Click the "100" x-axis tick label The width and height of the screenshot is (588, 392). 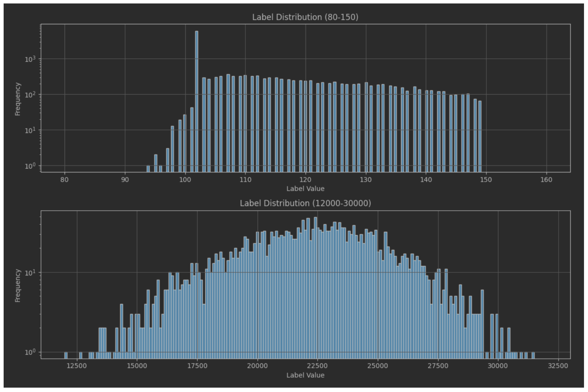tap(185, 180)
